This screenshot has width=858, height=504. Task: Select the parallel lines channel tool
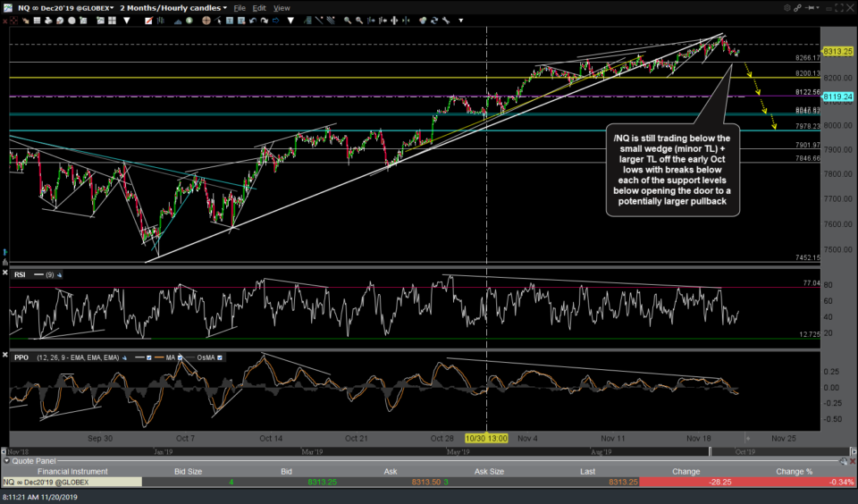[331, 21]
